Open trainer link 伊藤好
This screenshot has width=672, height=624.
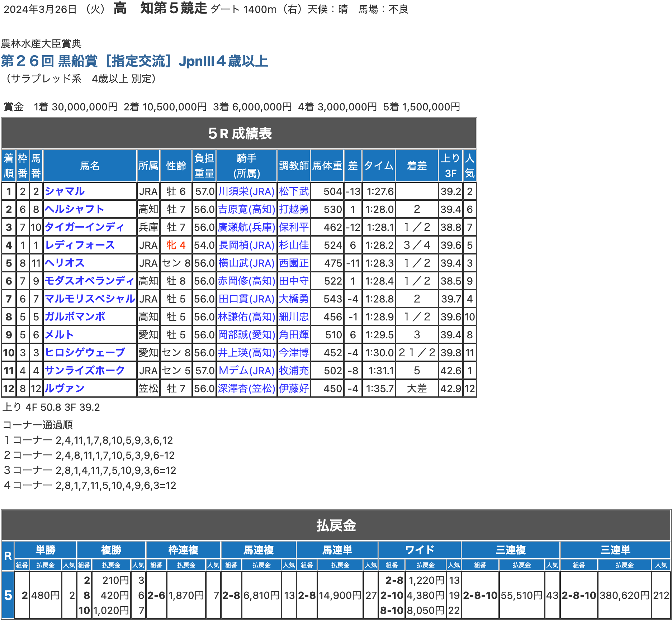(x=294, y=389)
